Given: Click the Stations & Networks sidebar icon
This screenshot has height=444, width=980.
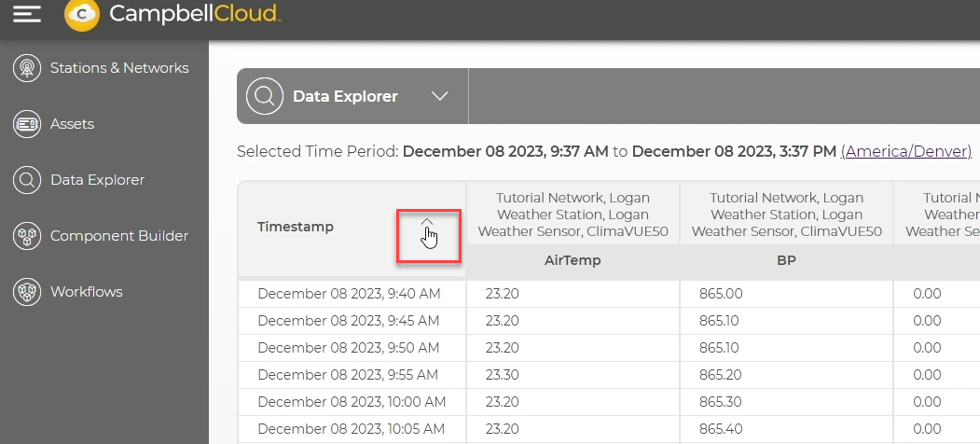Looking at the screenshot, I should coord(26,68).
